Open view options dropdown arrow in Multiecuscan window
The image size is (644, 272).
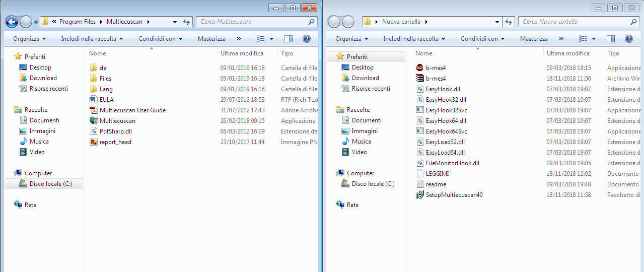pos(271,39)
